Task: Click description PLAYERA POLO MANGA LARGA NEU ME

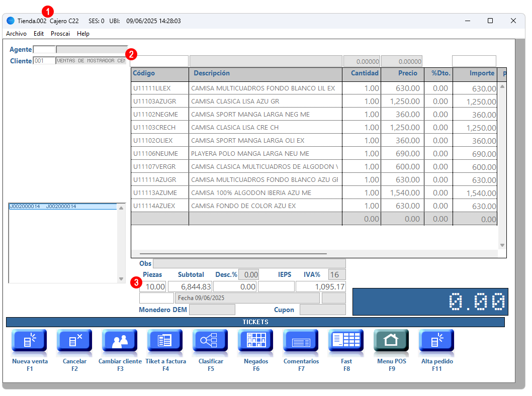Action: pyautogui.click(x=250, y=154)
